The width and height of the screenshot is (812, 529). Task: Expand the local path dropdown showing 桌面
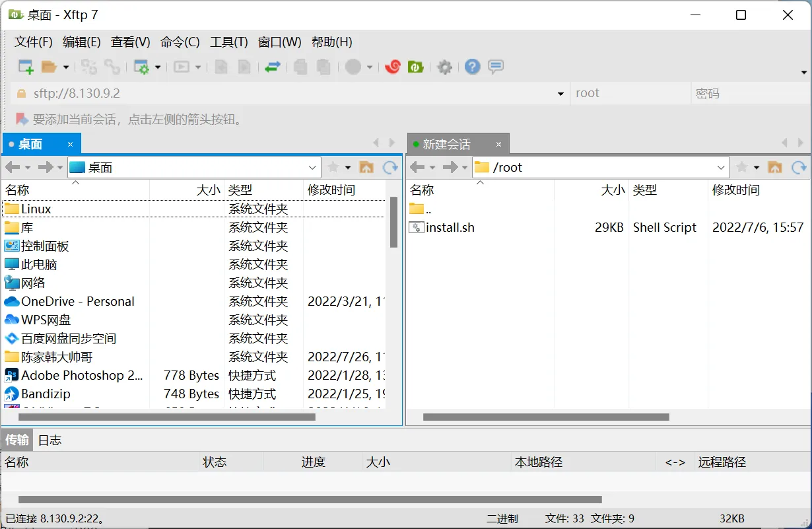click(312, 167)
